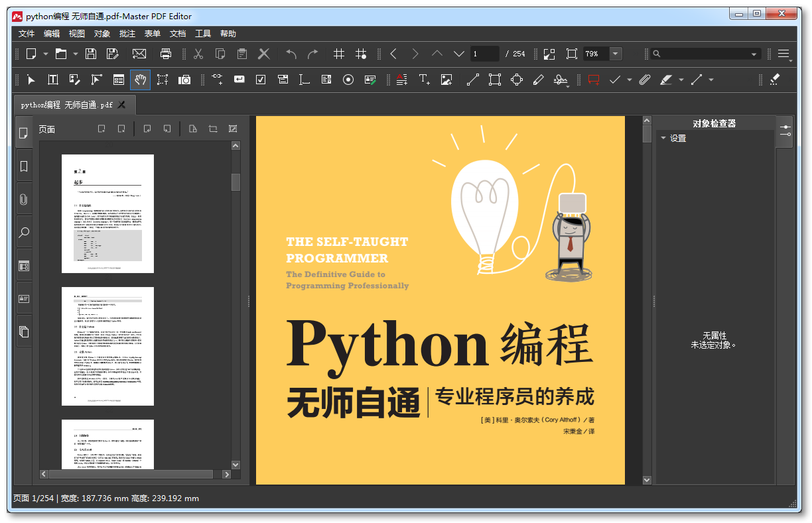Image resolution: width=812 pixels, height=523 pixels.
Task: Toggle the Pages thumbnail panel tab
Action: click(24, 133)
